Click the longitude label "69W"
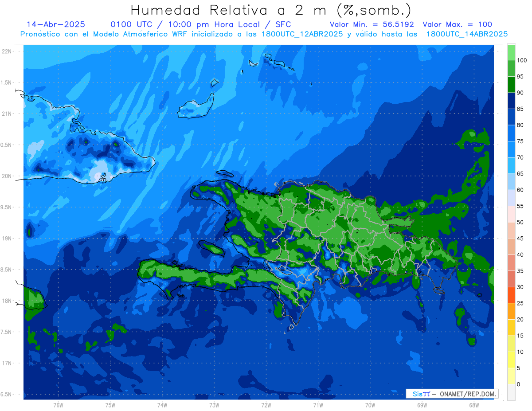532x411 pixels. pos(422,405)
